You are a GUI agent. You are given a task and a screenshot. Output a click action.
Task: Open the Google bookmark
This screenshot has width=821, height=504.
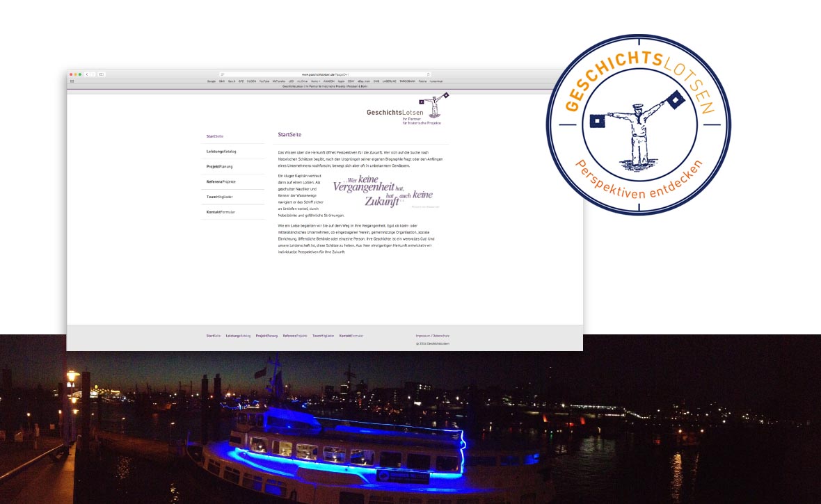(211, 81)
